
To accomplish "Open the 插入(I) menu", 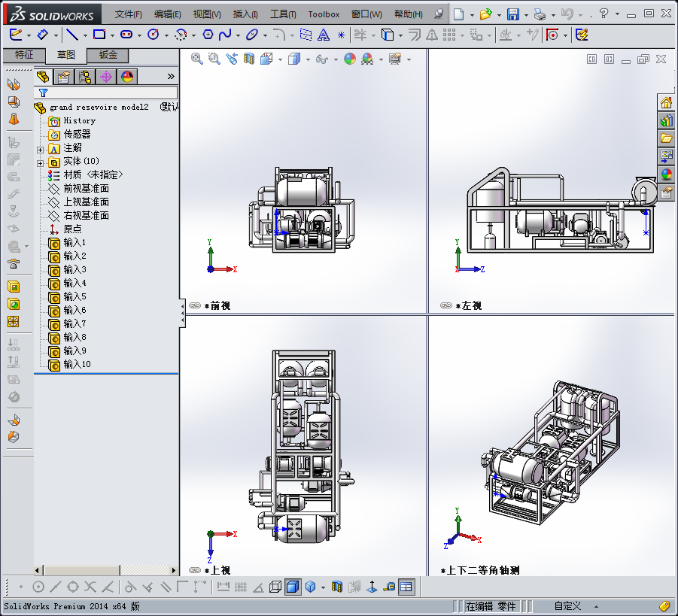I will click(245, 14).
